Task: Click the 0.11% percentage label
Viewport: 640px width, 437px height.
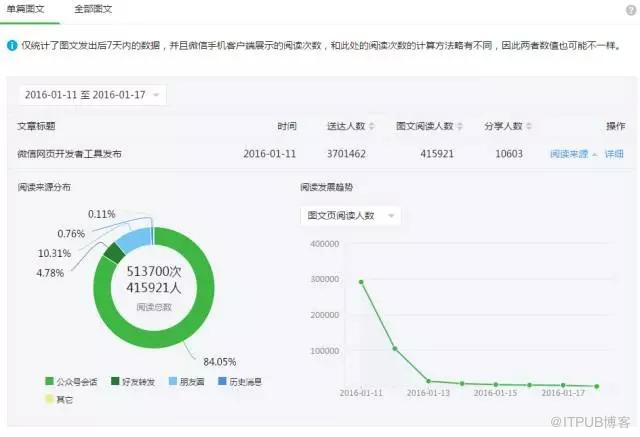Action: coord(102,214)
